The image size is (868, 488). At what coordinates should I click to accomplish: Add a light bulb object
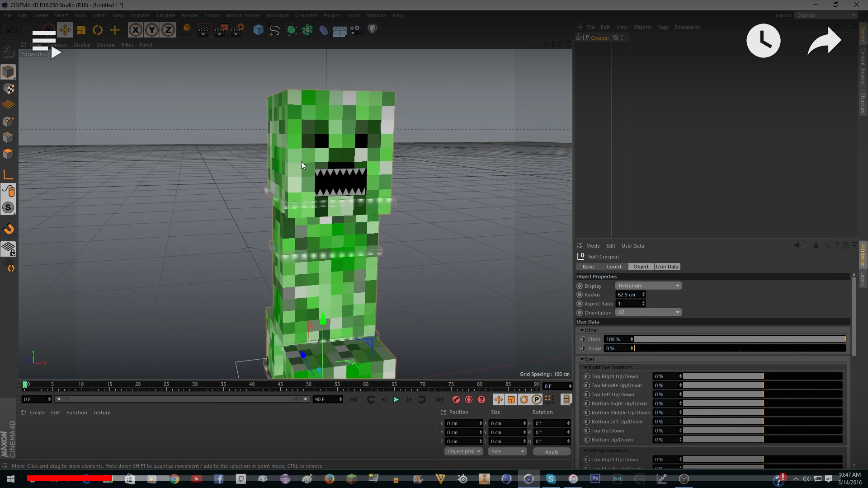(x=373, y=30)
